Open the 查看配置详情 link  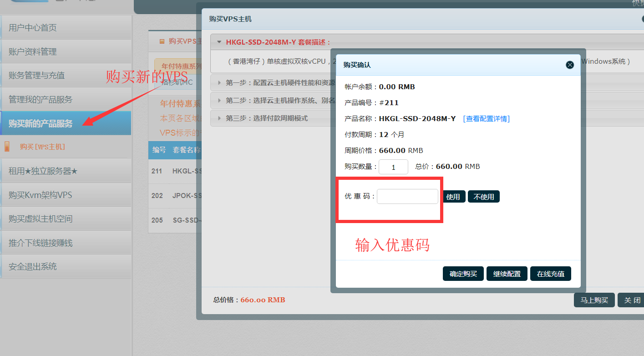(x=486, y=119)
